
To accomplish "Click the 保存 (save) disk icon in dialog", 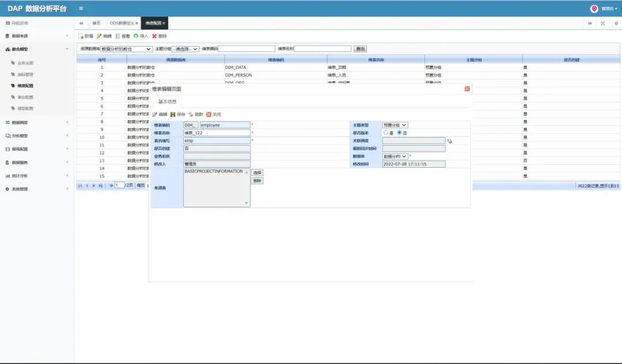I will (x=173, y=114).
